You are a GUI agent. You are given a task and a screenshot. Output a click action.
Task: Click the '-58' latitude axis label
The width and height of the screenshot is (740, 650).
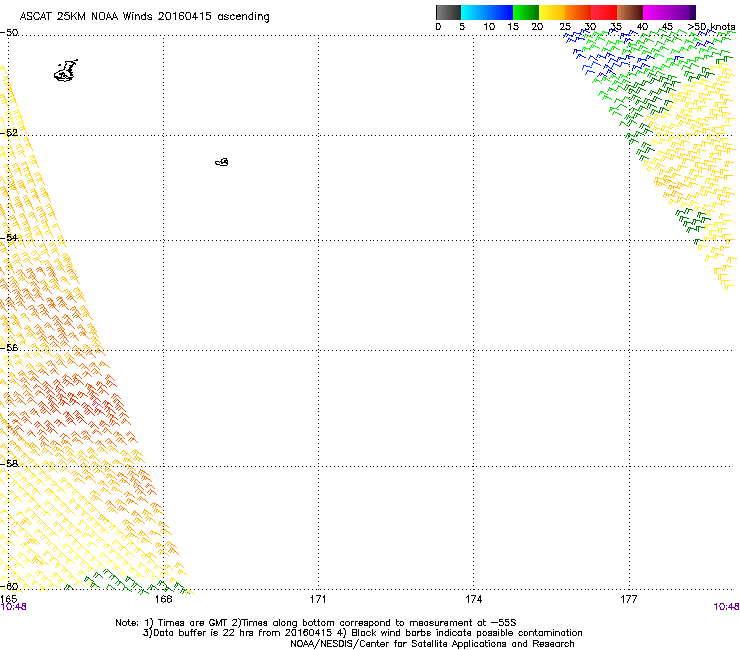point(9,464)
